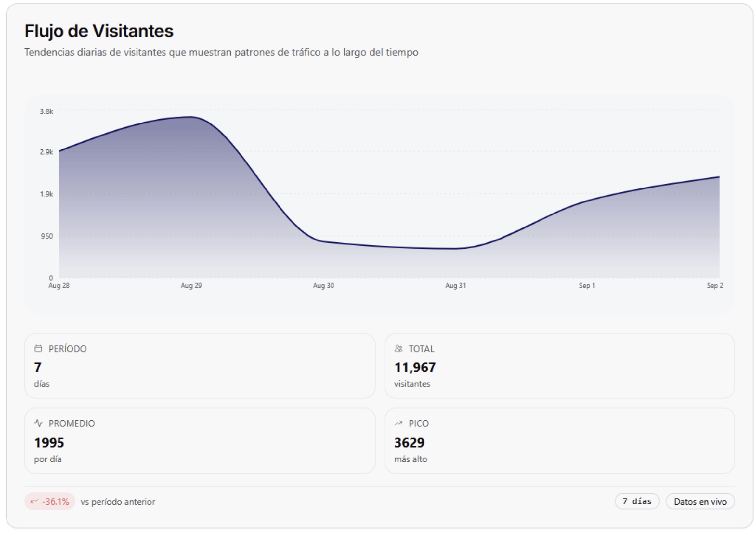Click the calendar icon beside PERÍODO

click(38, 349)
